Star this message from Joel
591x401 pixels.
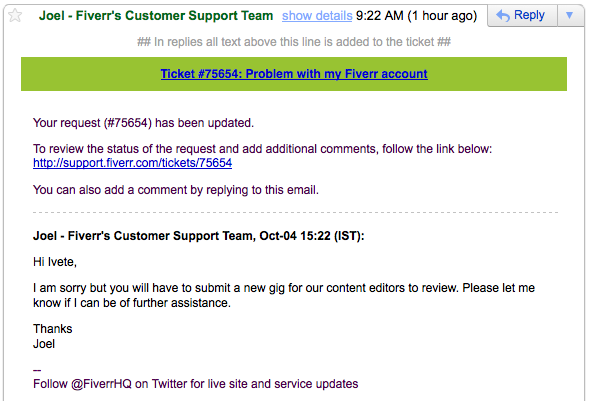[x=15, y=15]
